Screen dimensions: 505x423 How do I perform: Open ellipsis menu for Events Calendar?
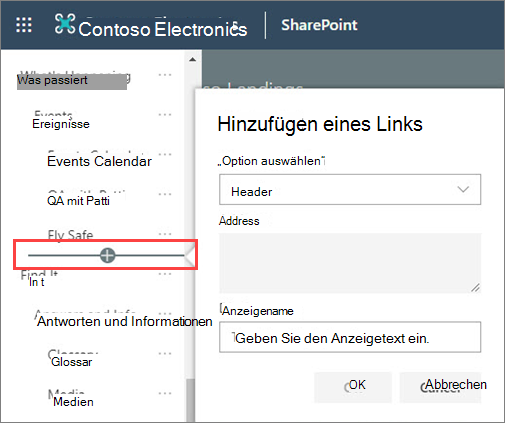(165, 154)
